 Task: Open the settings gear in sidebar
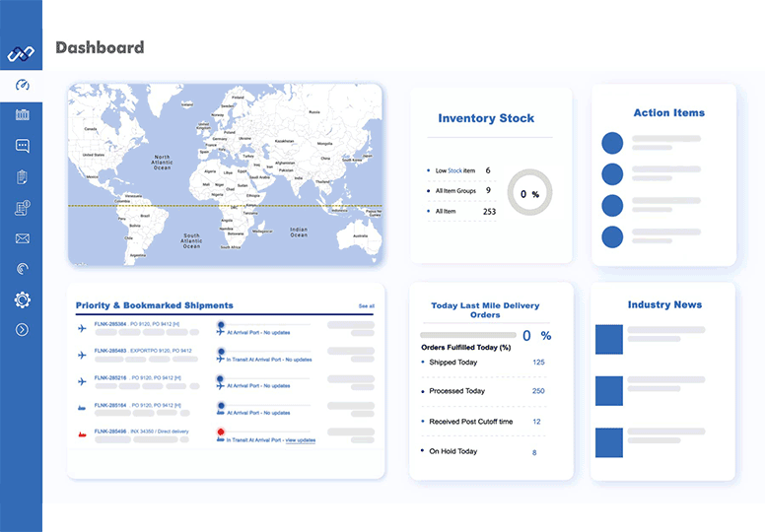coord(22,299)
